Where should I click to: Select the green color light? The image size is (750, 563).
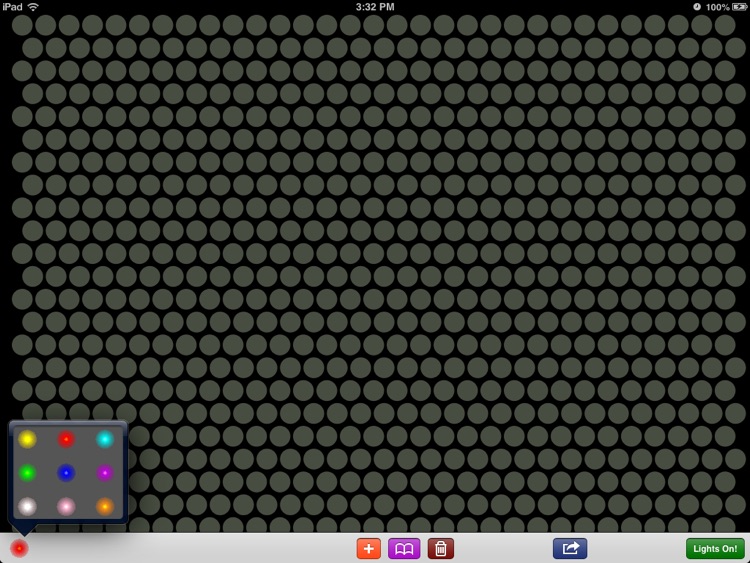pyautogui.click(x=27, y=473)
